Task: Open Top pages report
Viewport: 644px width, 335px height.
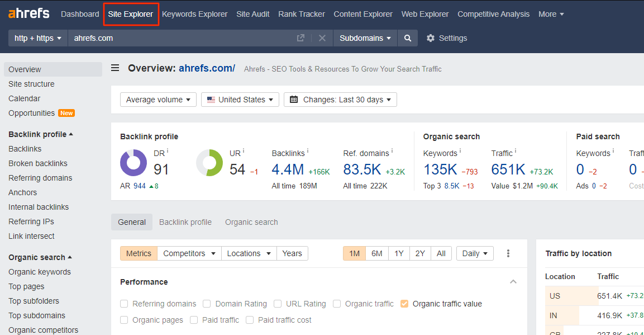Action: tap(26, 286)
